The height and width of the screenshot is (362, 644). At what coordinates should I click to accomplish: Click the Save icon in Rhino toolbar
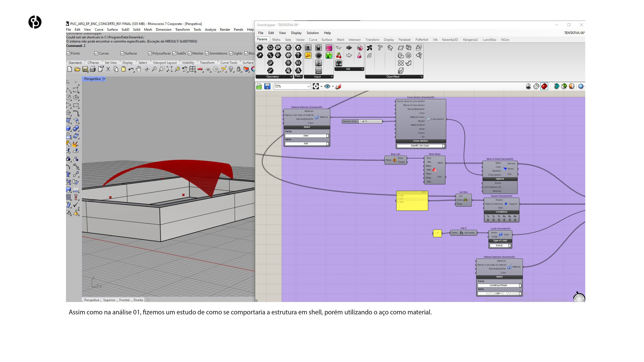coord(85,69)
